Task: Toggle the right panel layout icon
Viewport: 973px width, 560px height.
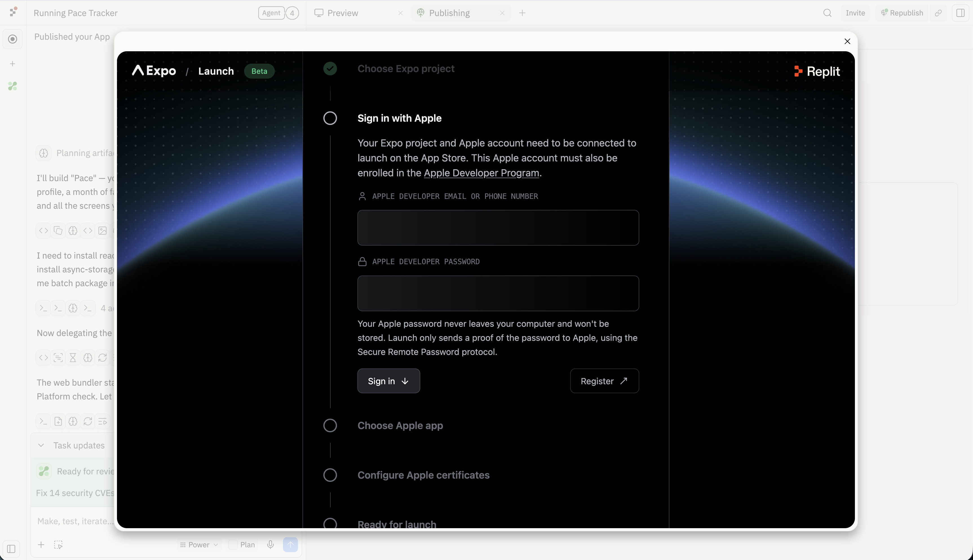Action: point(960,13)
